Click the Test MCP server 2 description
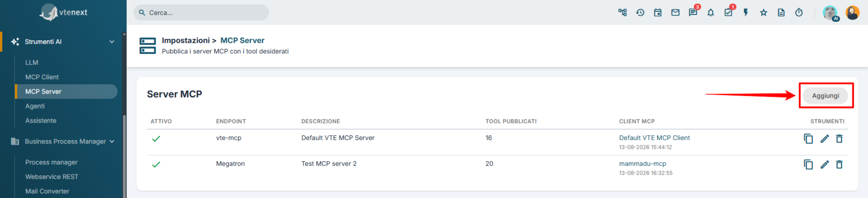868x198 pixels. tap(329, 164)
